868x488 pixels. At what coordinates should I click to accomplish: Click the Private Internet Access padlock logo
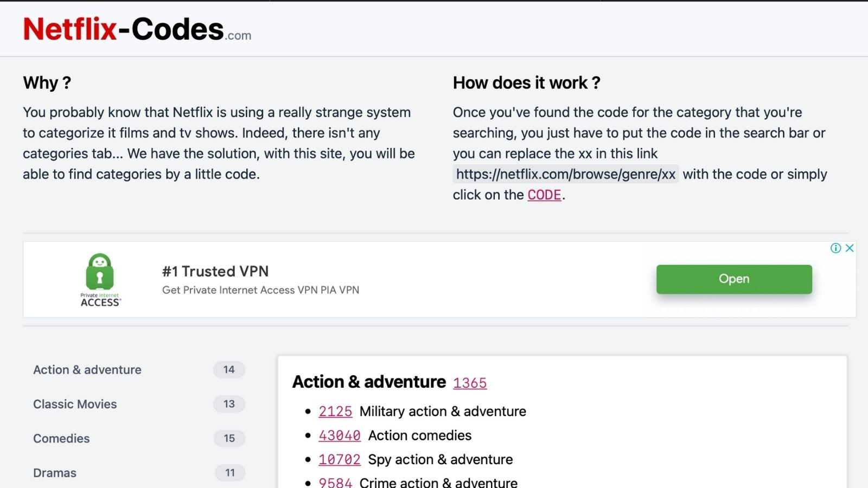click(100, 279)
